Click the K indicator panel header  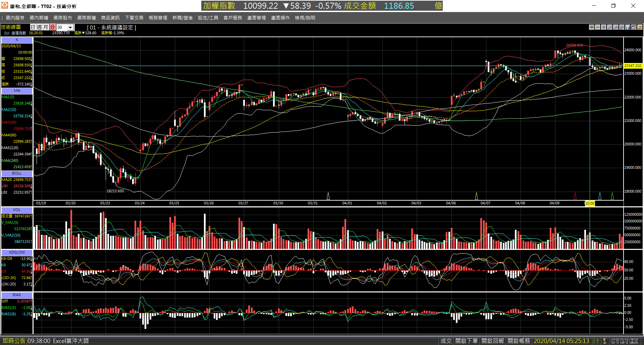(17, 40)
